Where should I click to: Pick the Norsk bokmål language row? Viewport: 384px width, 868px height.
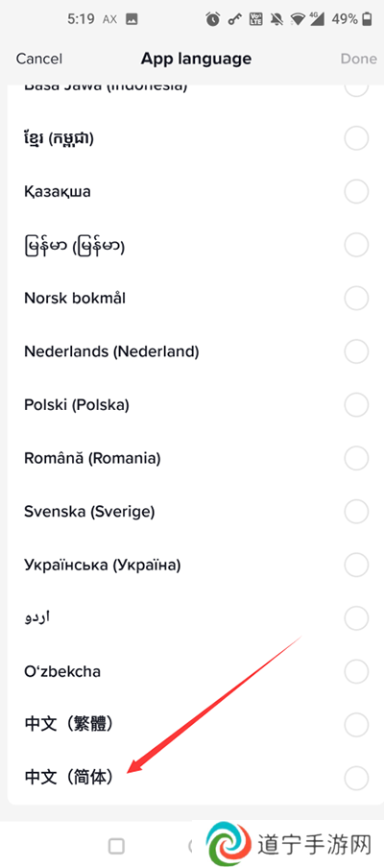(x=192, y=299)
